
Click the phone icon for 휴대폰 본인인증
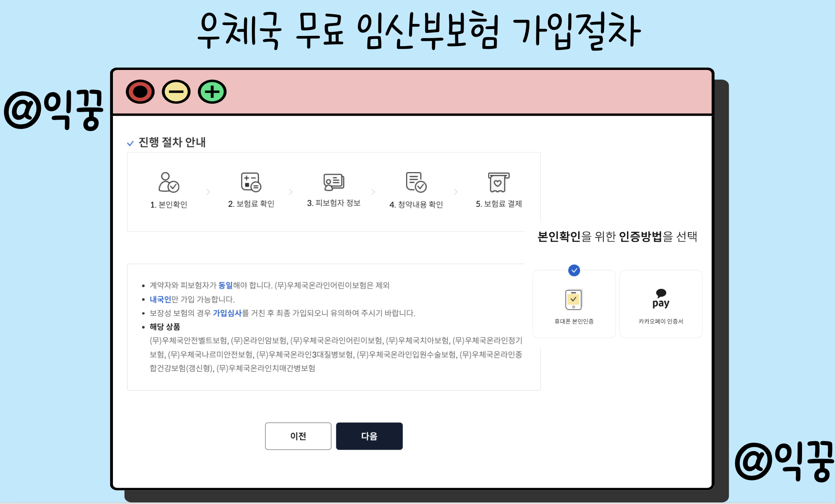(573, 300)
